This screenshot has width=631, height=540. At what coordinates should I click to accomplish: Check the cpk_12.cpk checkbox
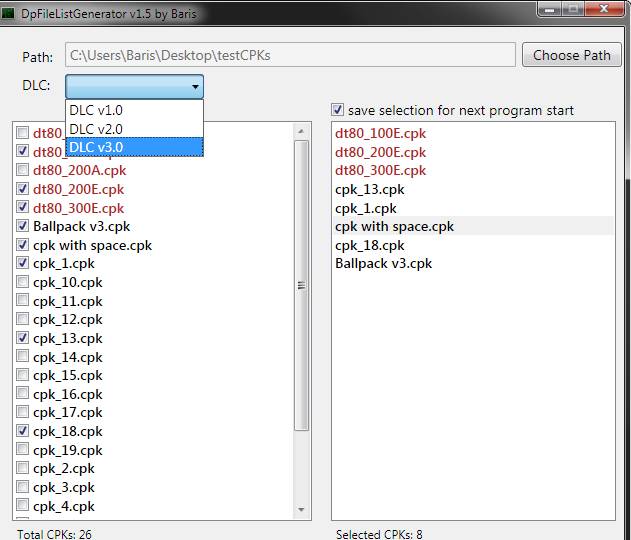(23, 319)
